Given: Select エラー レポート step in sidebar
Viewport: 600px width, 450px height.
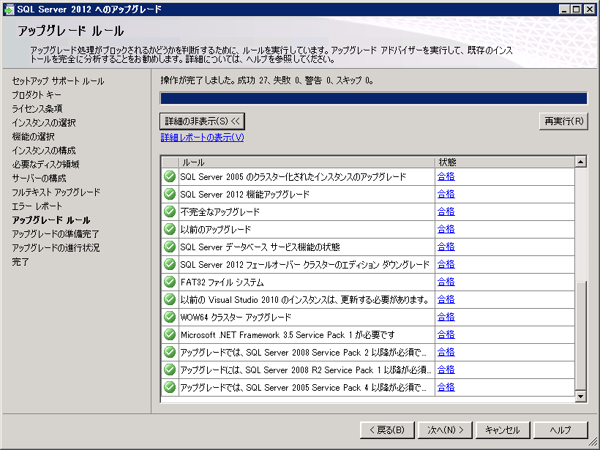Looking at the screenshot, I should coord(37,206).
